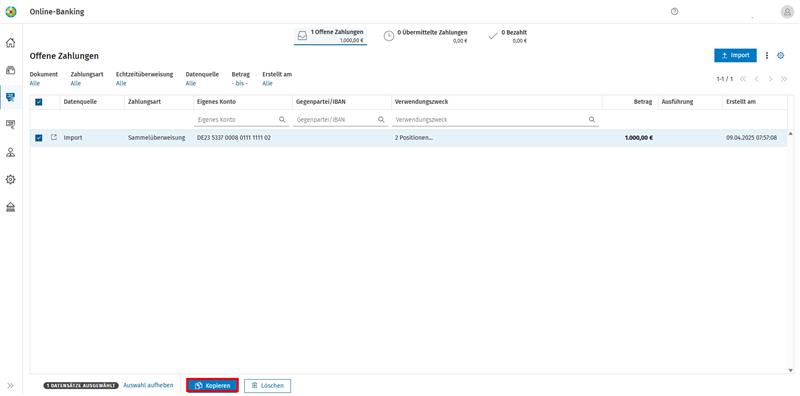Viewport: 800px width, 396px height.
Task: Open the help question mark icon
Action: [674, 12]
